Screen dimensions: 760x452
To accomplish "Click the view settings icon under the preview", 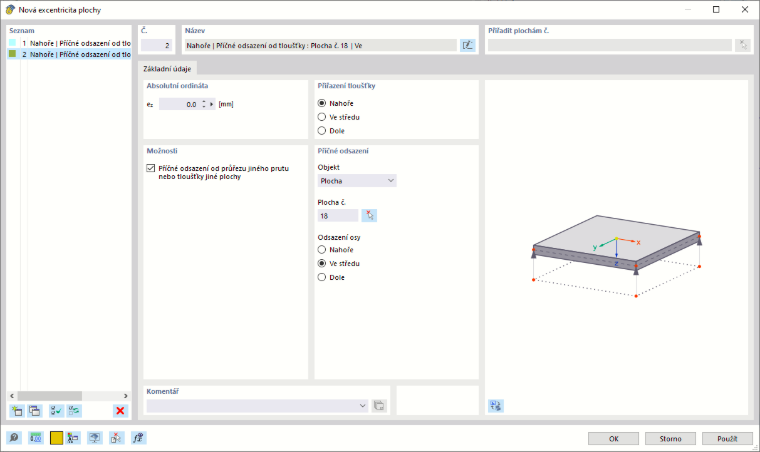I will click(x=495, y=405).
